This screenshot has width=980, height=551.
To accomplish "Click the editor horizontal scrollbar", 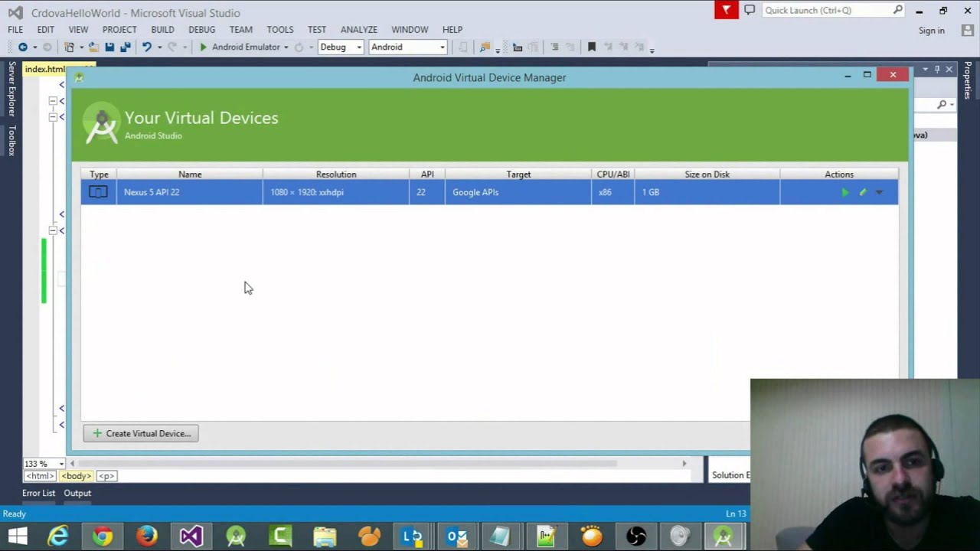I will (347, 463).
